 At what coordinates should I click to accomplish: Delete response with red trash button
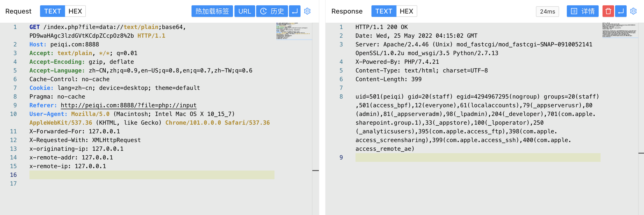click(x=608, y=11)
